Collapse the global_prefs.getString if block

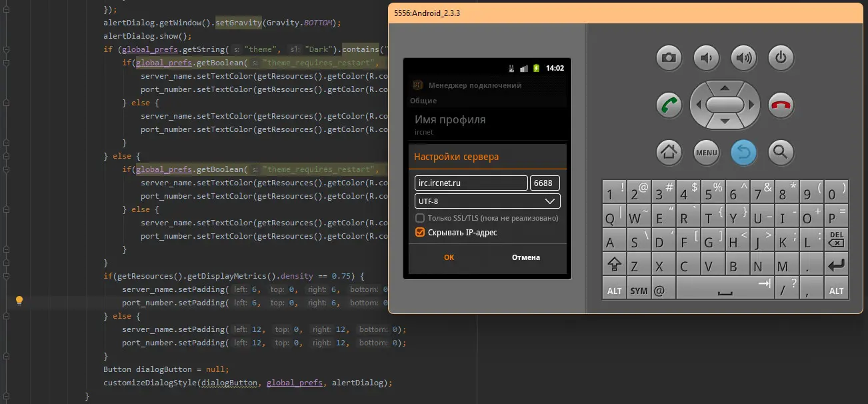point(5,49)
